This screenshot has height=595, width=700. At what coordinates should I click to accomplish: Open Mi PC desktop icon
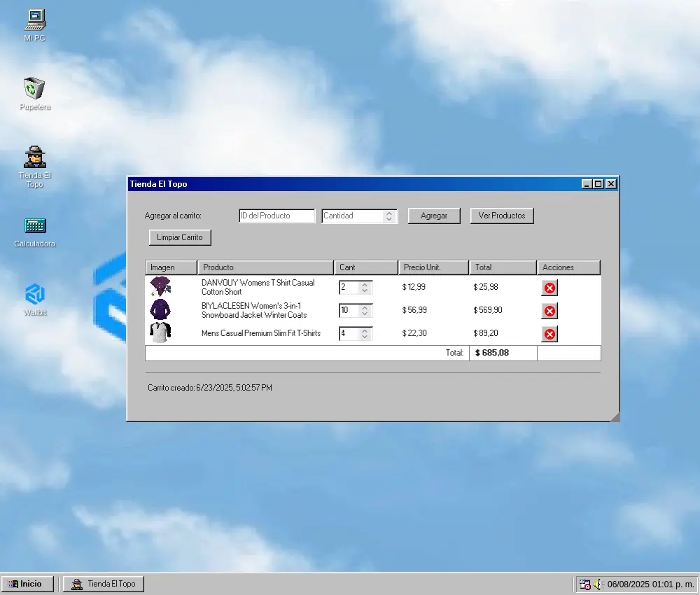34,20
